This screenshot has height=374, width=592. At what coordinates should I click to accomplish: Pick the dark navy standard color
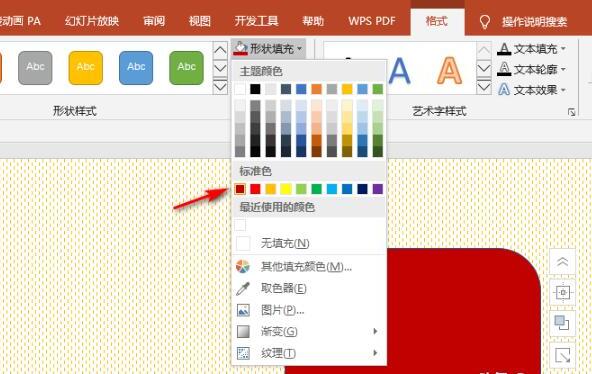[362, 189]
